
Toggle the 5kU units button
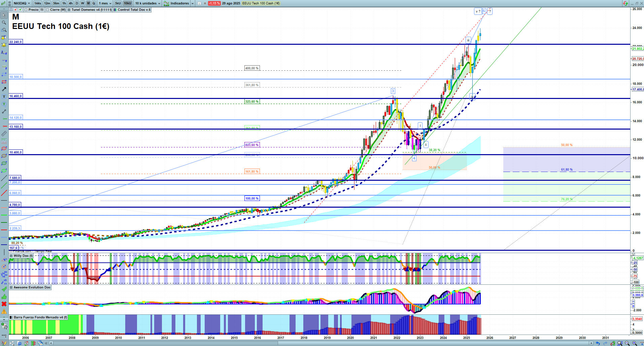coord(118,3)
